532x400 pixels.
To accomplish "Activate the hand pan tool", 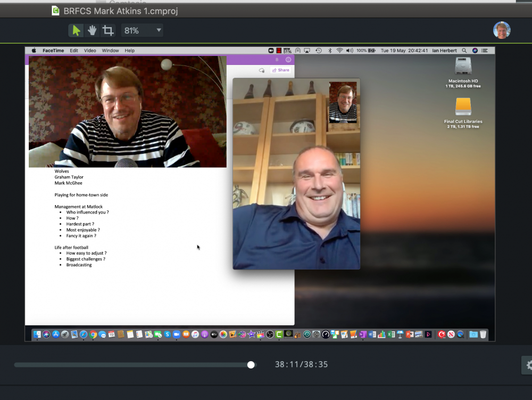I will point(92,30).
